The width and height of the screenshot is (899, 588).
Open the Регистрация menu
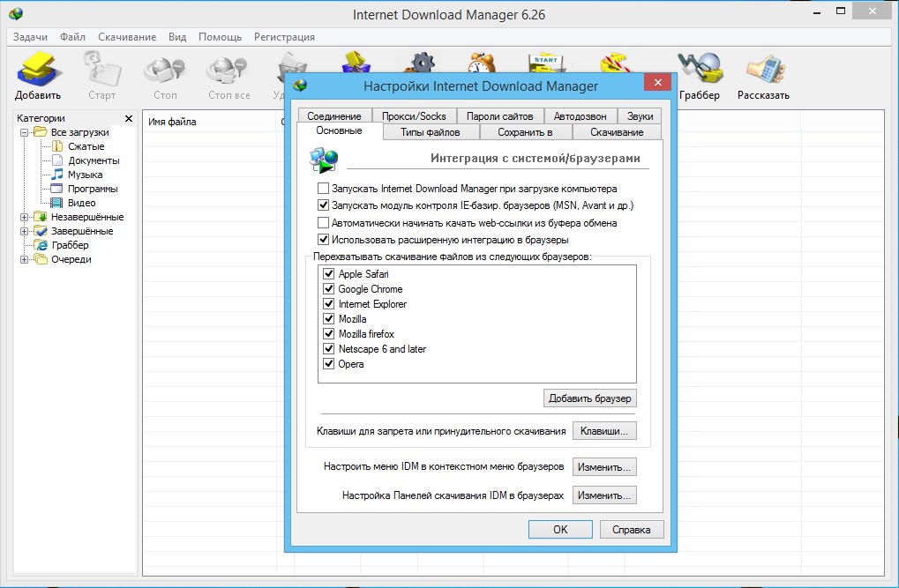284,37
